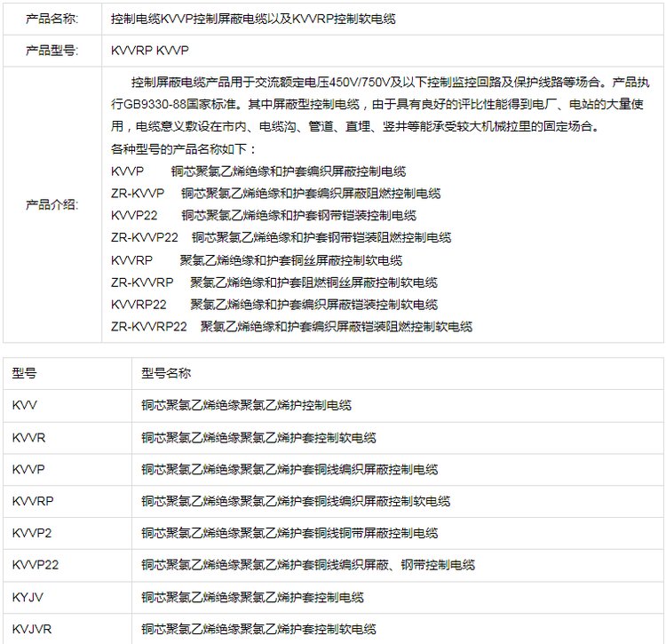Click the KVVRP22 intro description line

[x=274, y=305]
